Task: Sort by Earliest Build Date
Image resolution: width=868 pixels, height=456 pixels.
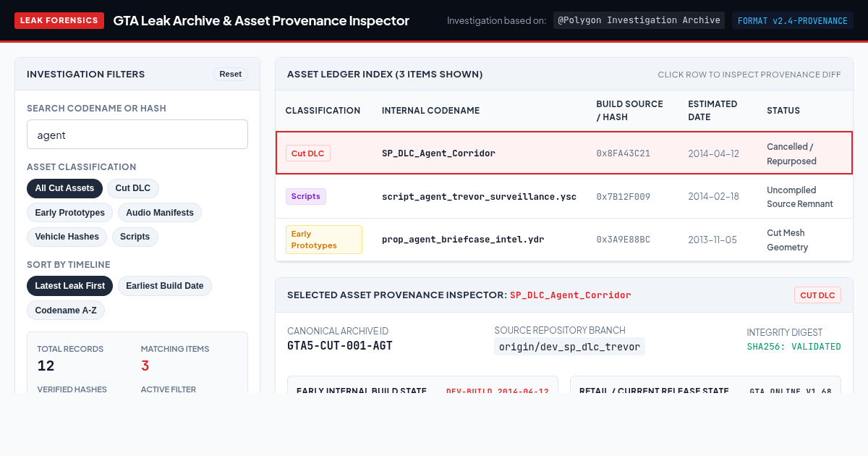Action: [x=165, y=286]
